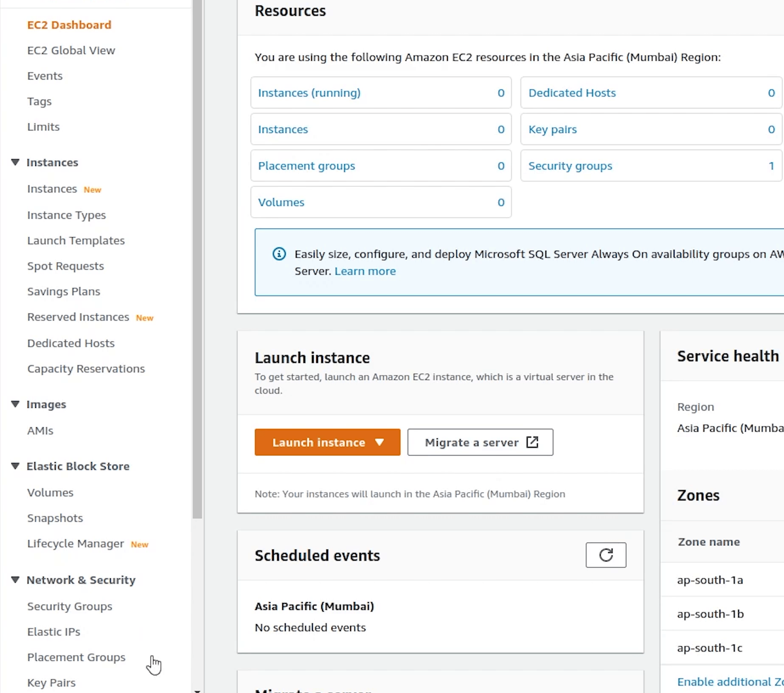Open the Launch instance dropdown arrow
Image resolution: width=784 pixels, height=693 pixels.
click(379, 442)
